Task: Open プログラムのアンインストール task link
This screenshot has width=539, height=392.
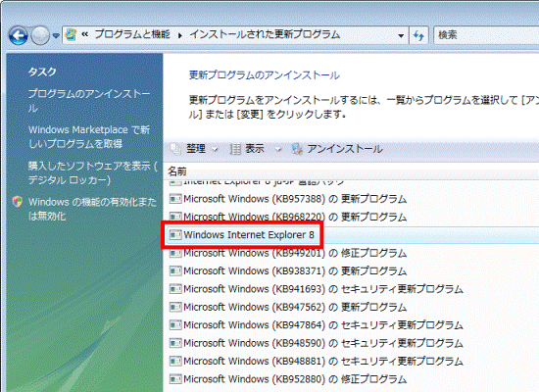Action: 89,101
